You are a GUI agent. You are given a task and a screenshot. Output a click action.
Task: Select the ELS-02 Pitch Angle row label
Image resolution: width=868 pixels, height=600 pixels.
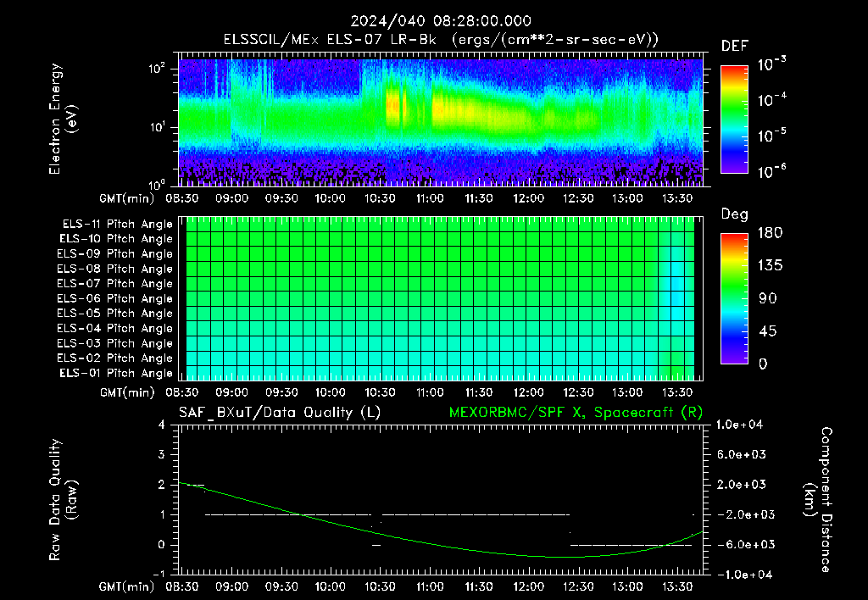pos(114,358)
